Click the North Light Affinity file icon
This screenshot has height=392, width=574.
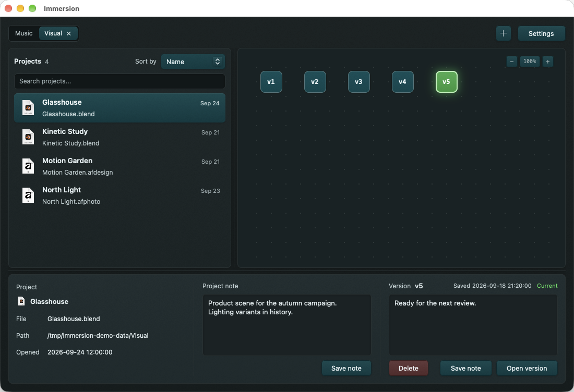[28, 195]
